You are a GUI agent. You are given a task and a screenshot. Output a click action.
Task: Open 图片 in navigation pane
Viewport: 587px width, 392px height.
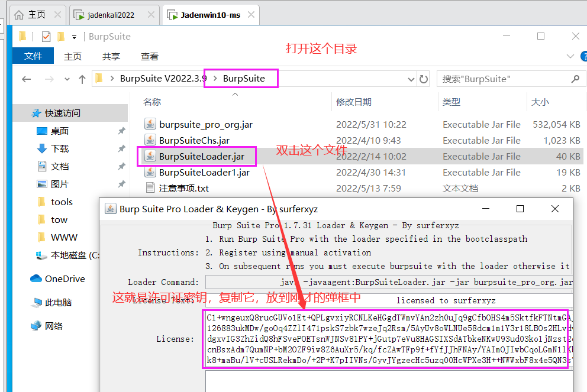[60, 184]
